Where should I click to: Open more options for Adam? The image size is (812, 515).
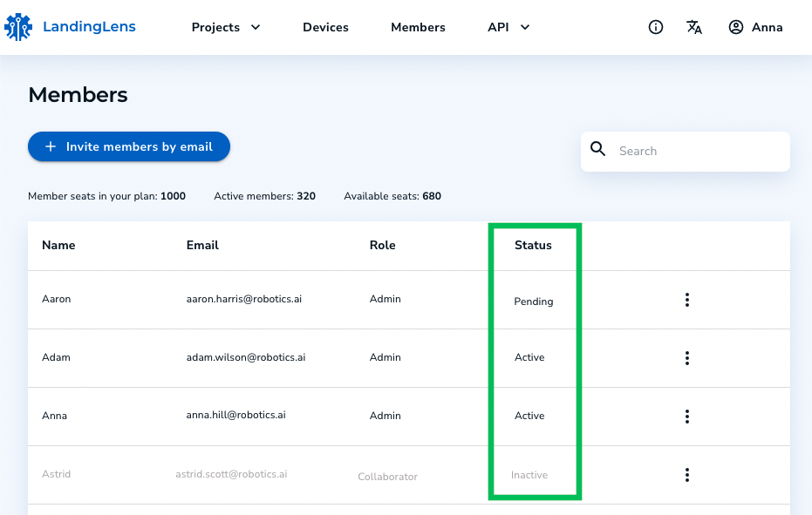click(x=687, y=358)
